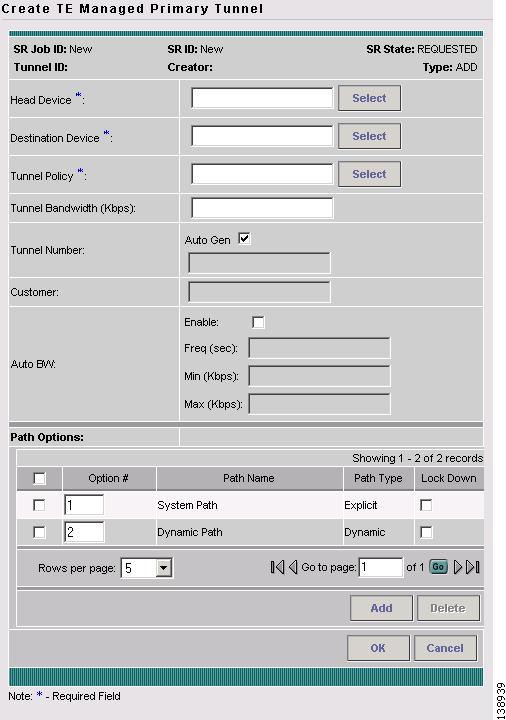Cancel the tunnel creation

point(445,648)
